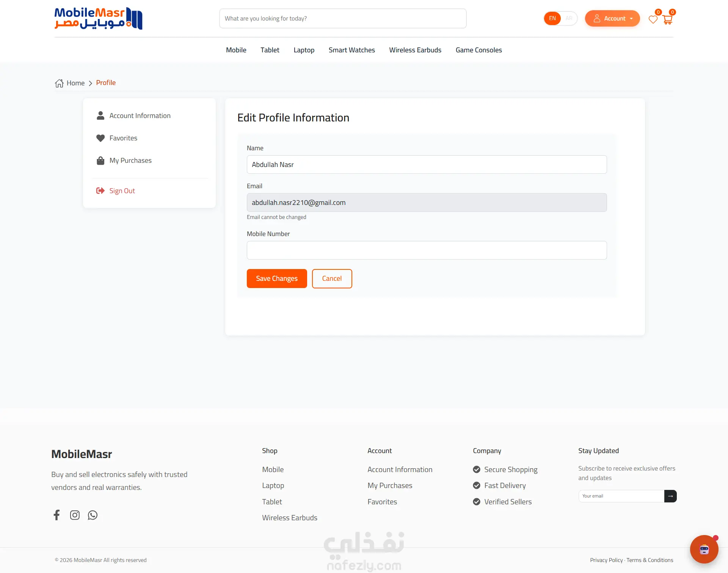Click the product search box
Viewport: 728px width, 573px height.
[x=343, y=18]
